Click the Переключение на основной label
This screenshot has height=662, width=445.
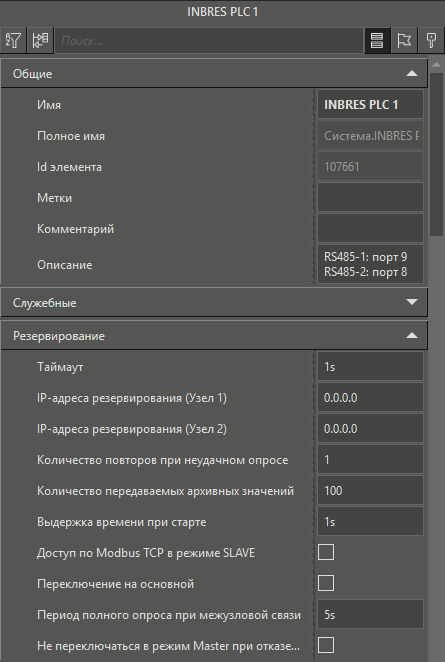[x=116, y=584]
